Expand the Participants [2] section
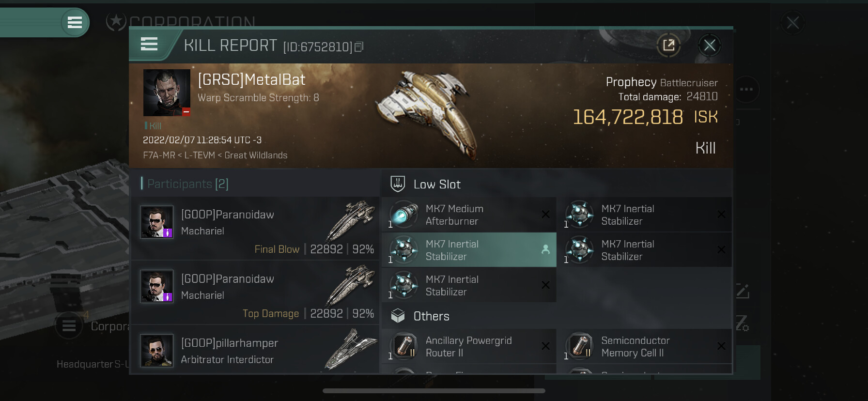Screen dimensions: 868x401 (x=188, y=184)
